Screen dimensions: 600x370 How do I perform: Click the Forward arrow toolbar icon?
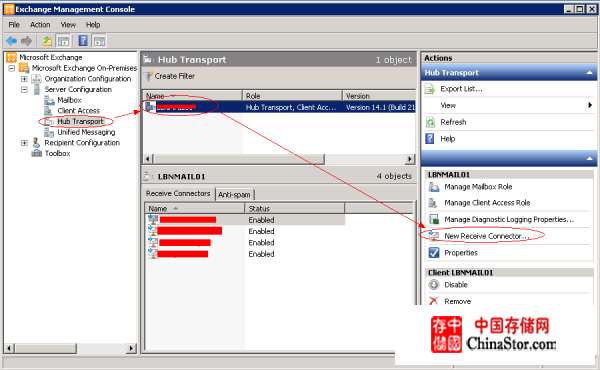point(26,41)
